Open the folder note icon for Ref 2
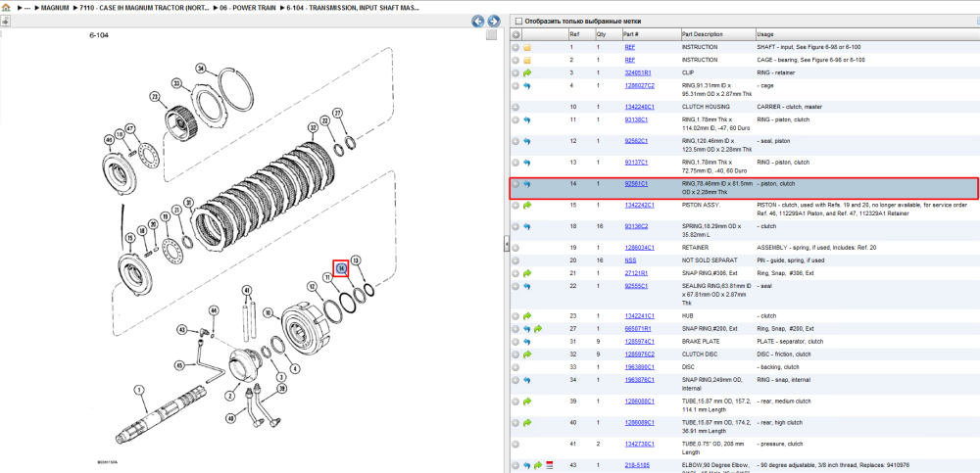This screenshot has width=980, height=473. click(x=527, y=60)
